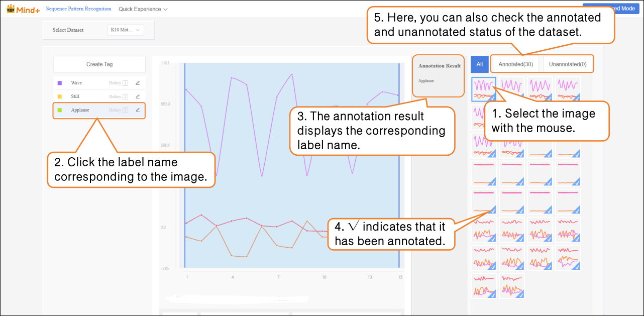The height and width of the screenshot is (316, 644).
Task: Select the yellow Still color swatch
Action: pyautogui.click(x=60, y=96)
